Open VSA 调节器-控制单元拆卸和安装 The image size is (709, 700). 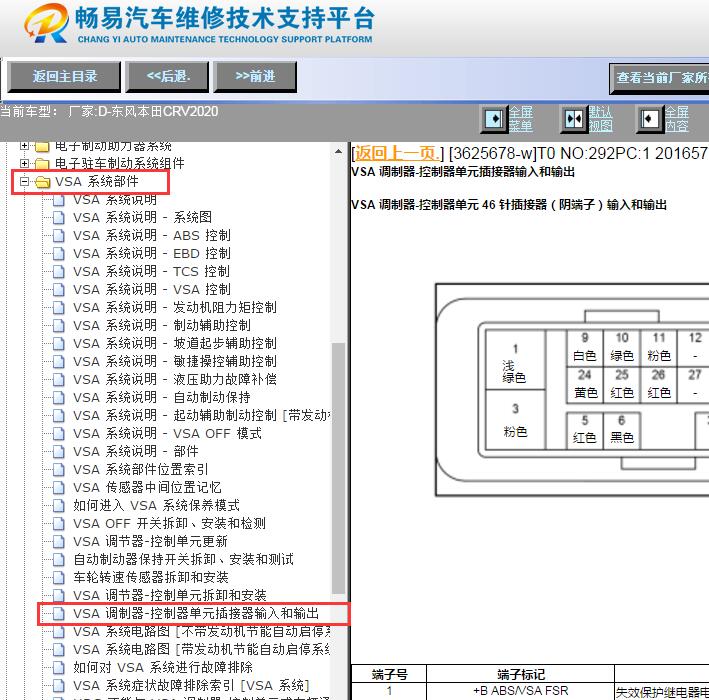point(170,596)
